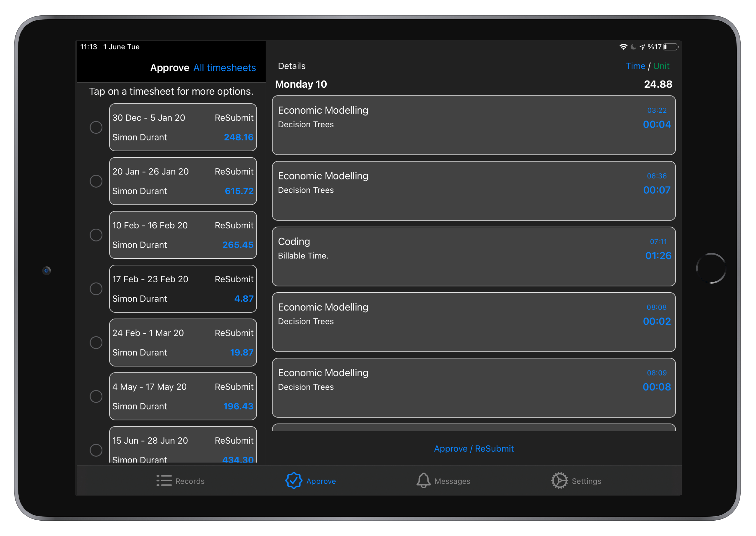Open the Records list icon
756x536 pixels.
pyautogui.click(x=164, y=480)
